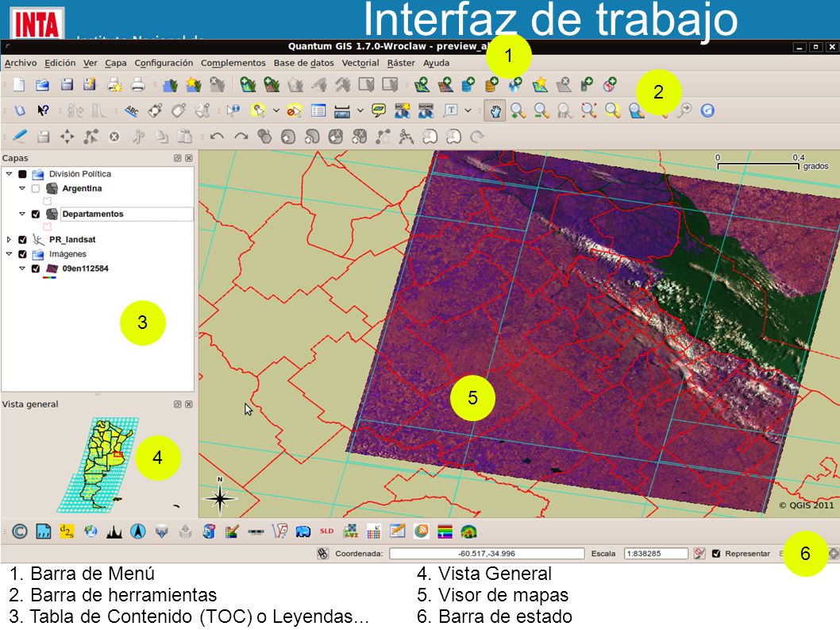Open the Edición menu
This screenshot has height=630, width=840.
[x=60, y=63]
